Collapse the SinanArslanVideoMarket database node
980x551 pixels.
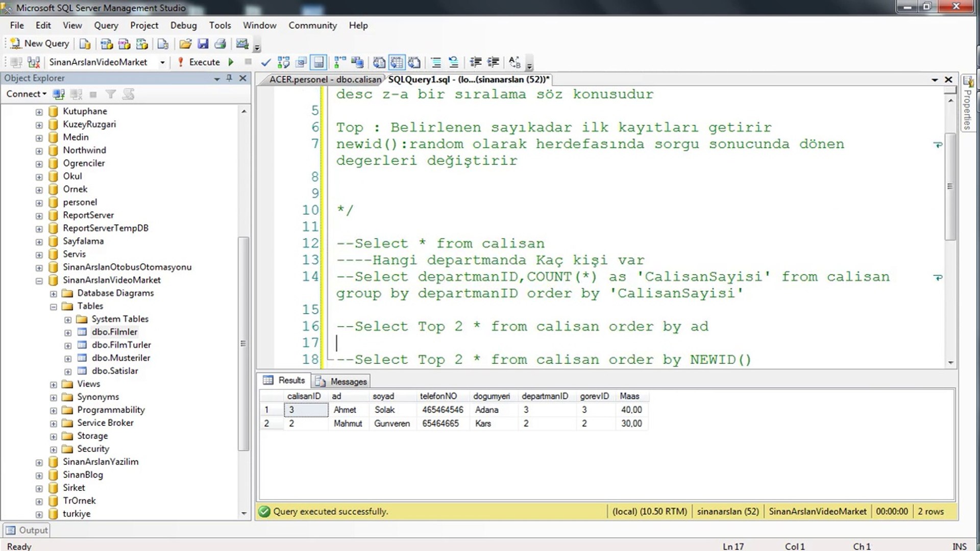tap(39, 281)
